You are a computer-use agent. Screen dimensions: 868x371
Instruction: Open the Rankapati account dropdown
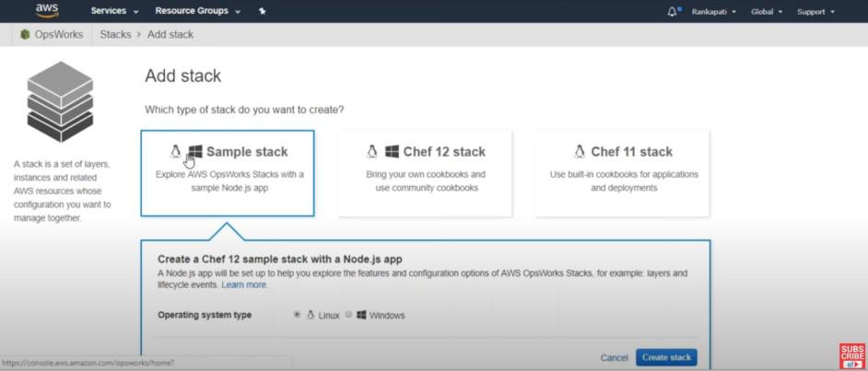coord(714,12)
